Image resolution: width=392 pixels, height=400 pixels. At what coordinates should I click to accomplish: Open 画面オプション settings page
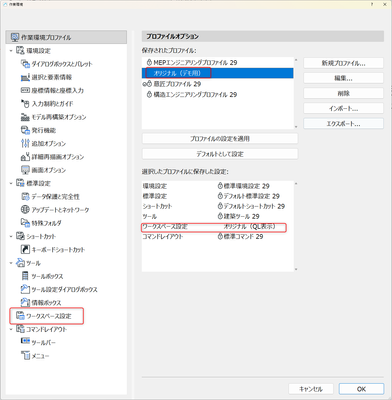click(x=43, y=170)
